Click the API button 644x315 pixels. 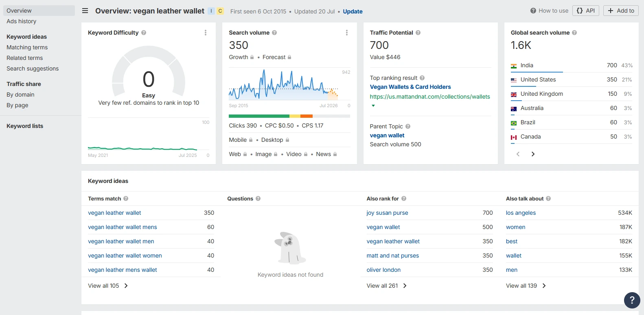586,11
